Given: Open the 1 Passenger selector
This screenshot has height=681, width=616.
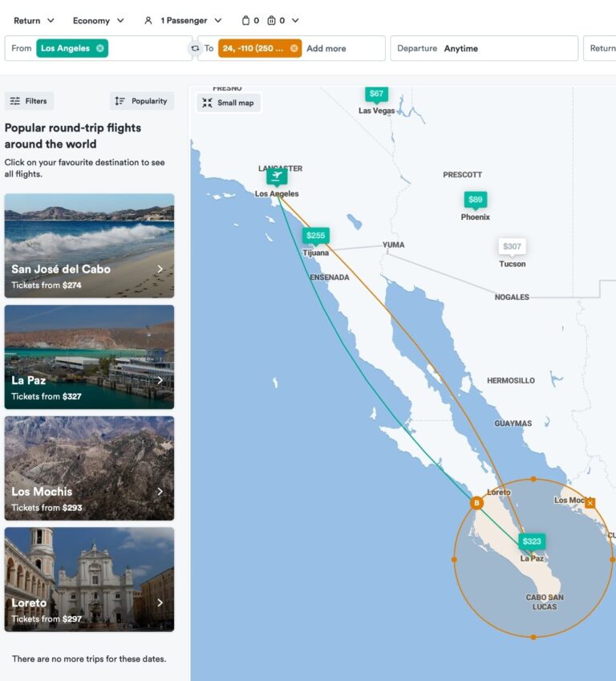Looking at the screenshot, I should tap(182, 20).
